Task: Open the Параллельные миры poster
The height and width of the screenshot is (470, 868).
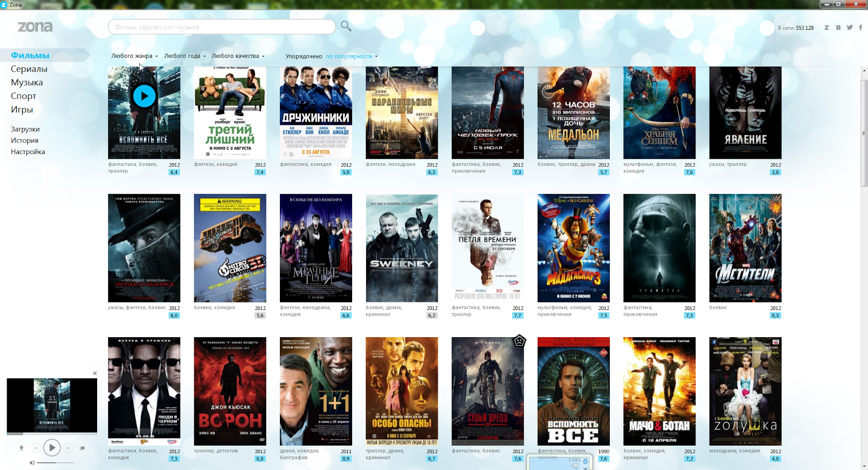Action: point(402,113)
